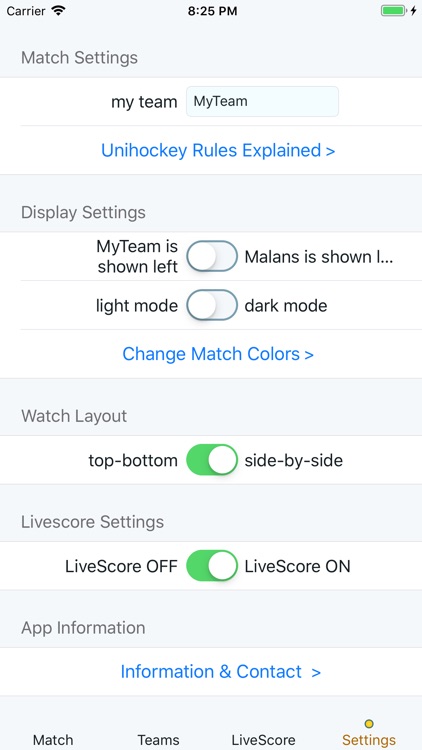The height and width of the screenshot is (750, 422).
Task: Tap the 'side-by-side' label
Action: (294, 460)
